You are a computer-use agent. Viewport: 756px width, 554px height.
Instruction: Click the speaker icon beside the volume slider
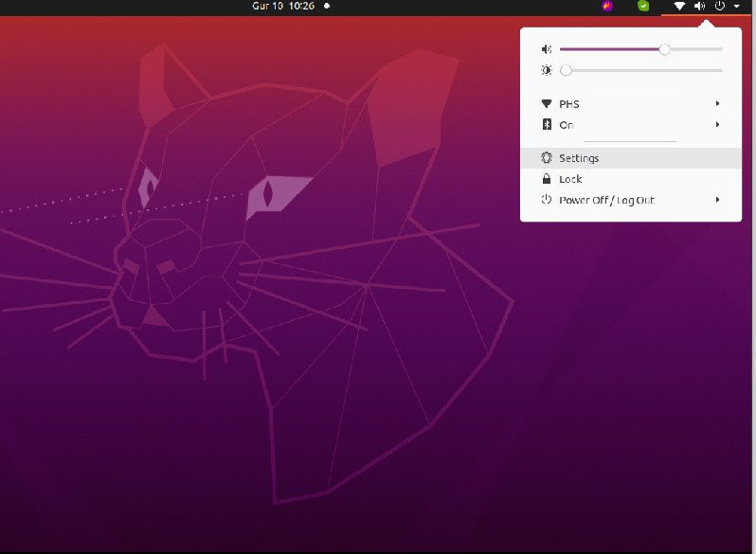click(547, 49)
